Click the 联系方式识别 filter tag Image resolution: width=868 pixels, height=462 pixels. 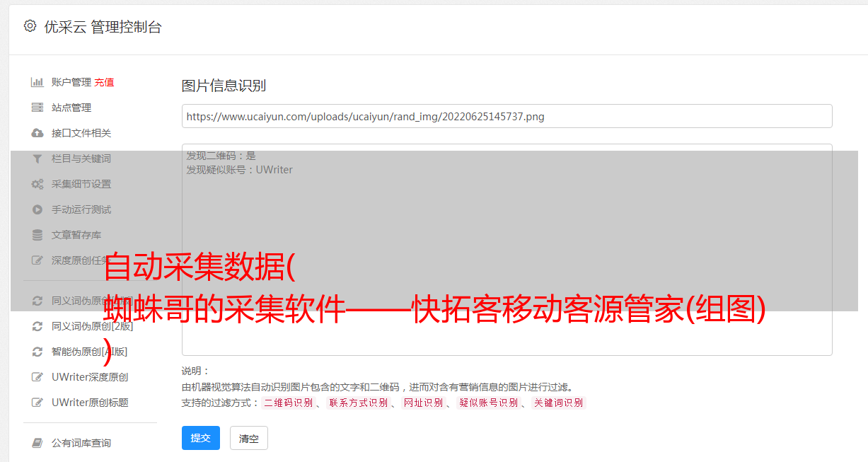click(358, 403)
